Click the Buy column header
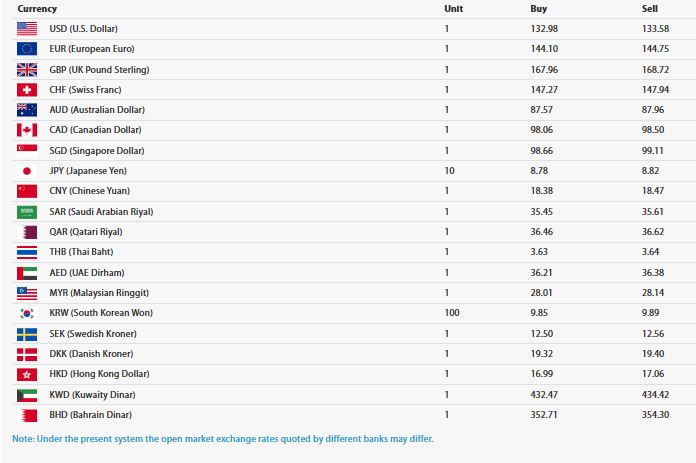 click(538, 9)
